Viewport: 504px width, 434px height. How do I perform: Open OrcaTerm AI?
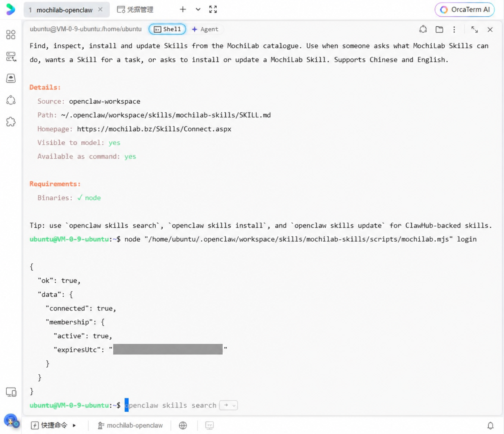465,10
